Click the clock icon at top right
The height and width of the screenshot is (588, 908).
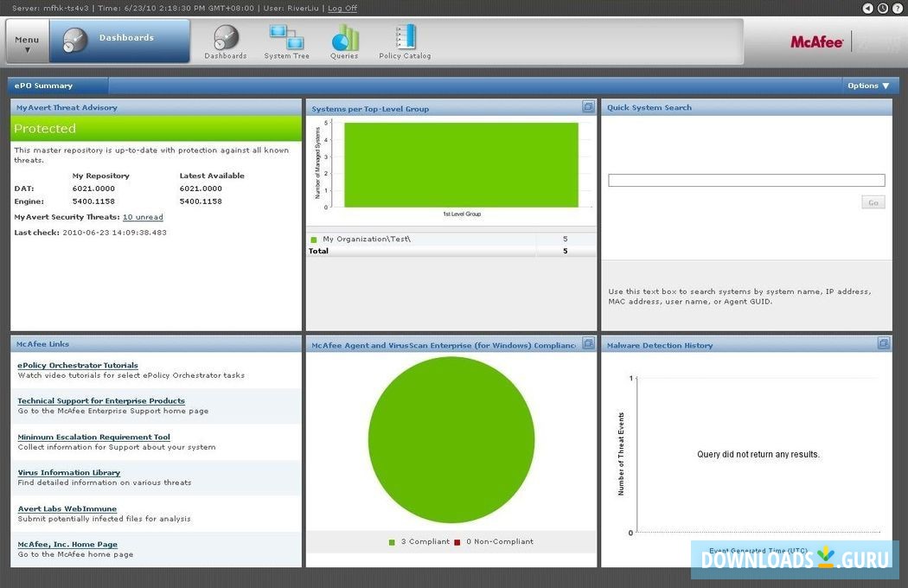883,8
